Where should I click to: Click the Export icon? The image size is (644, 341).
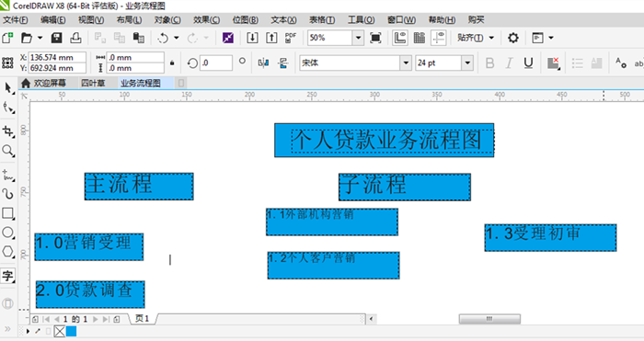point(271,39)
